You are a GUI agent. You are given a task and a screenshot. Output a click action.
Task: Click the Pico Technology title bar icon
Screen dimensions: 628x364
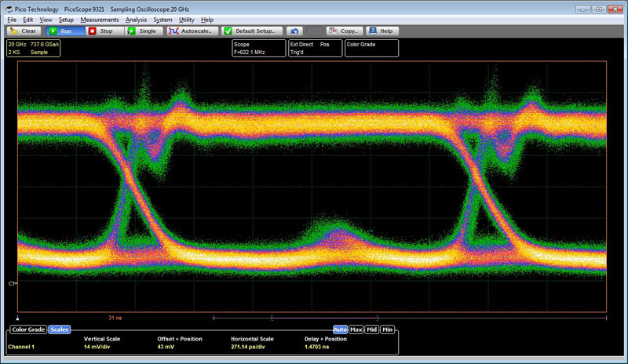[x=9, y=9]
